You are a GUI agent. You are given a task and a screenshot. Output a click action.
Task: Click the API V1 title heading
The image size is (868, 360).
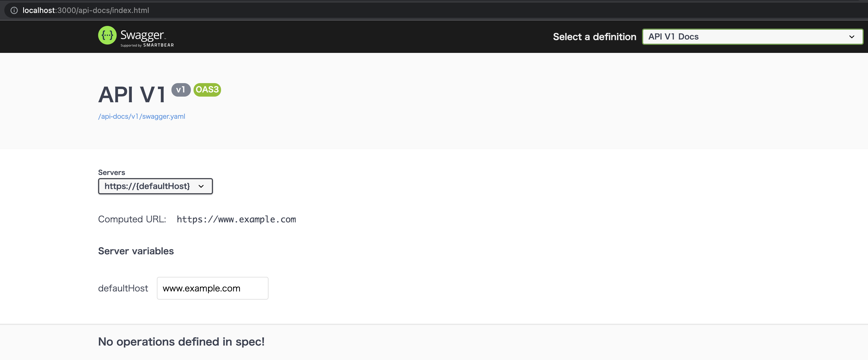coord(132,94)
